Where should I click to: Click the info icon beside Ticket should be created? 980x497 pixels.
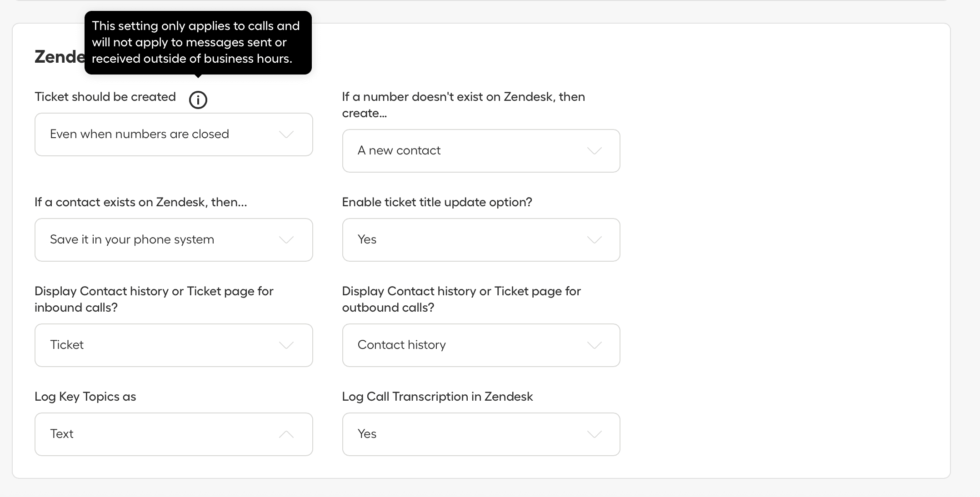point(198,99)
